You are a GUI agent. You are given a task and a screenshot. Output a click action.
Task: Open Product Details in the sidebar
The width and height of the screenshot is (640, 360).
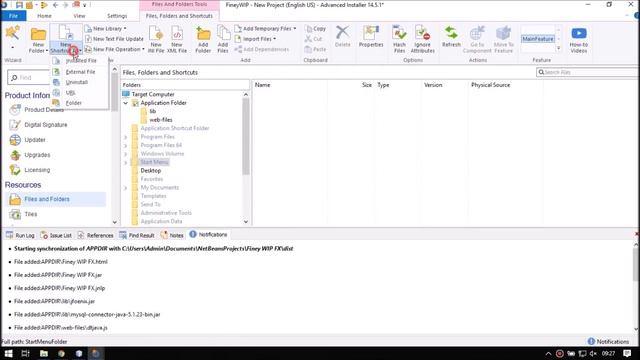point(37,110)
